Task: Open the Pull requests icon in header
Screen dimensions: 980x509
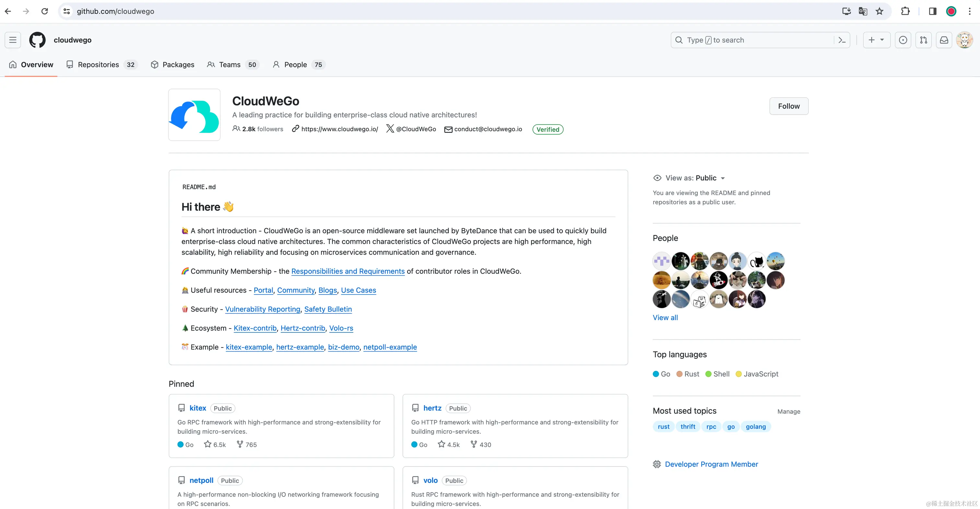Action: [923, 40]
